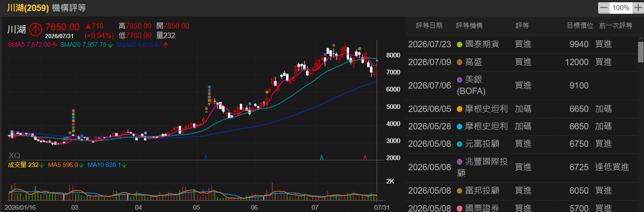Click the pink triangle marker at chart bottom
This screenshot has width=644, height=212.
365,157
